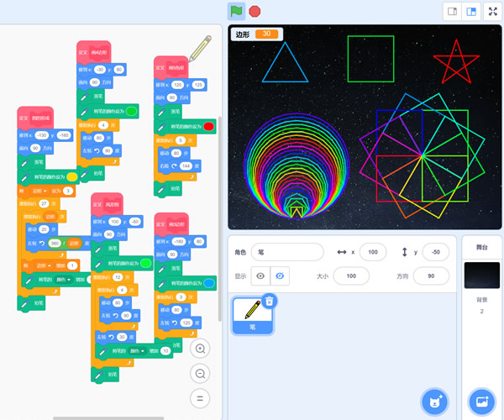Click vertical arrows icon beside y field

(404, 252)
